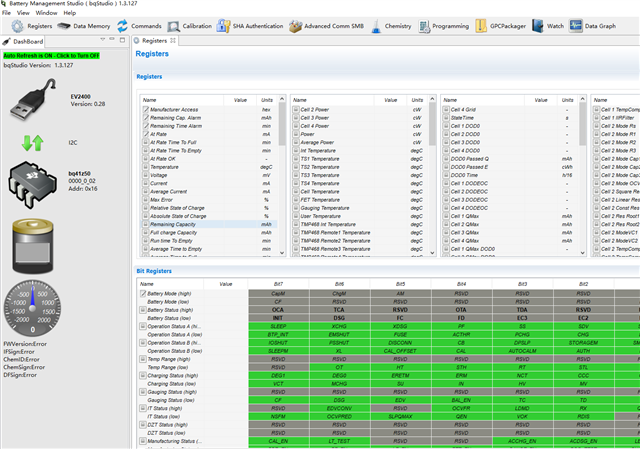Screen dimensions: 640x449
Task: Click the bq41z50 chip image
Action: point(33,184)
